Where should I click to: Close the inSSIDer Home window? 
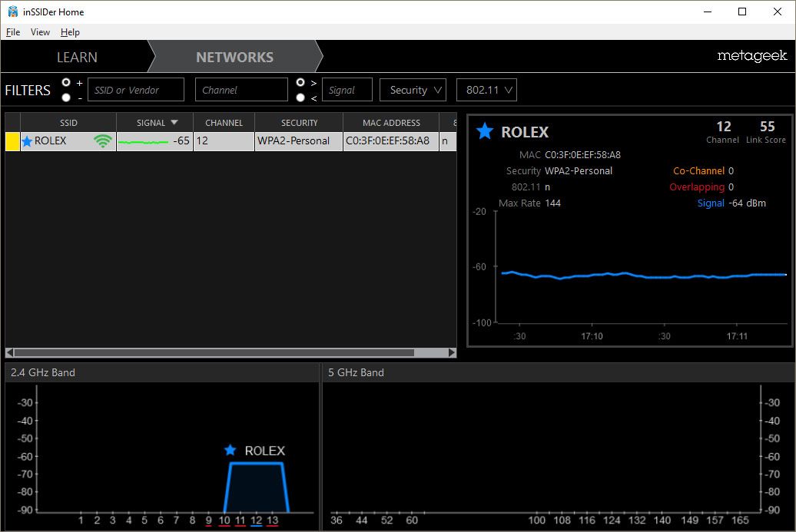click(778, 12)
